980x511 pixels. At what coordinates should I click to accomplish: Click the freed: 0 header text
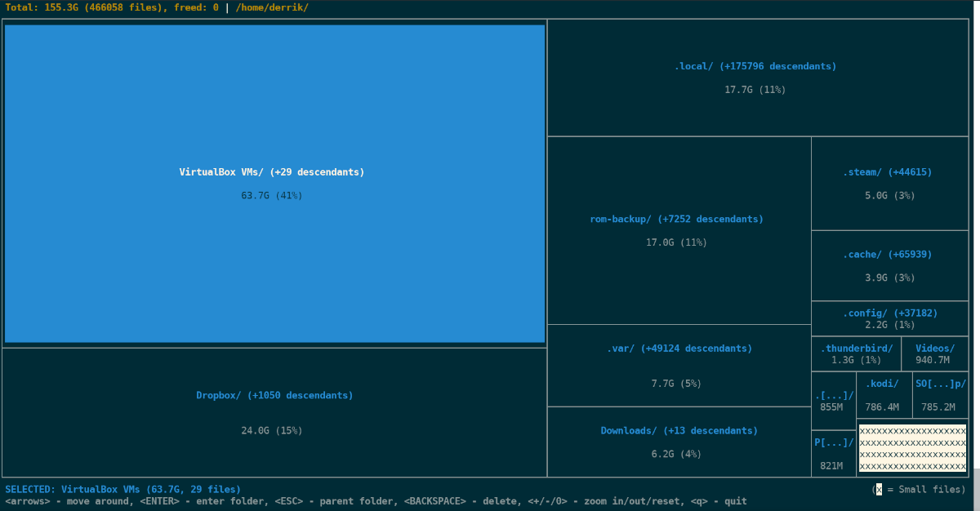[x=196, y=7]
